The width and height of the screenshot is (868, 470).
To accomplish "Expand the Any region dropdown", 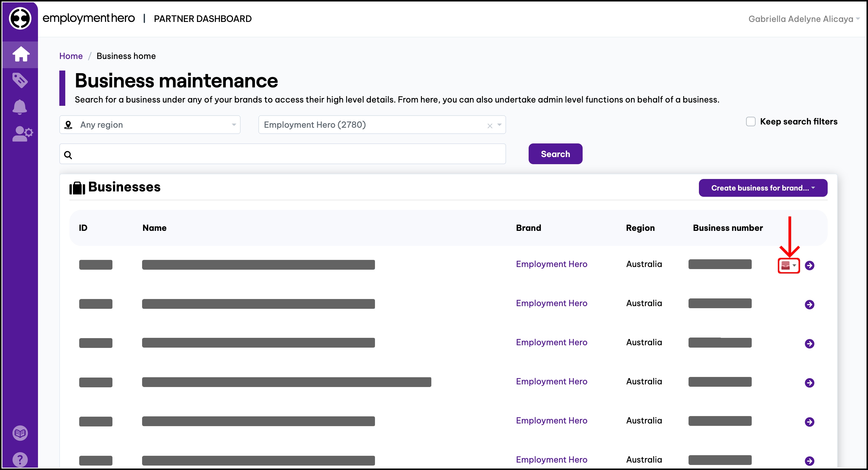I will tap(150, 125).
